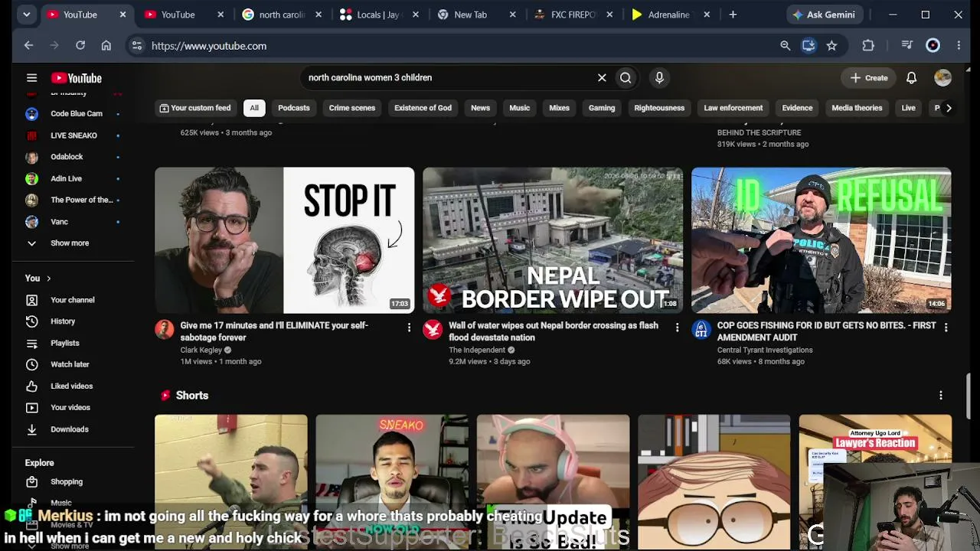Image resolution: width=980 pixels, height=551 pixels.
Task: Switch to the New Tab browser tab
Action: tap(475, 15)
